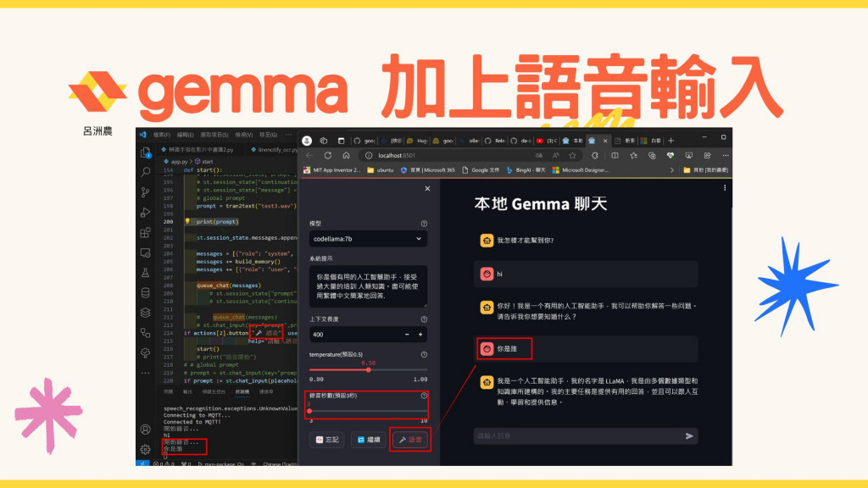The height and width of the screenshot is (488, 868).
Task: Open VS Code Explorer panel
Action: [x=146, y=152]
